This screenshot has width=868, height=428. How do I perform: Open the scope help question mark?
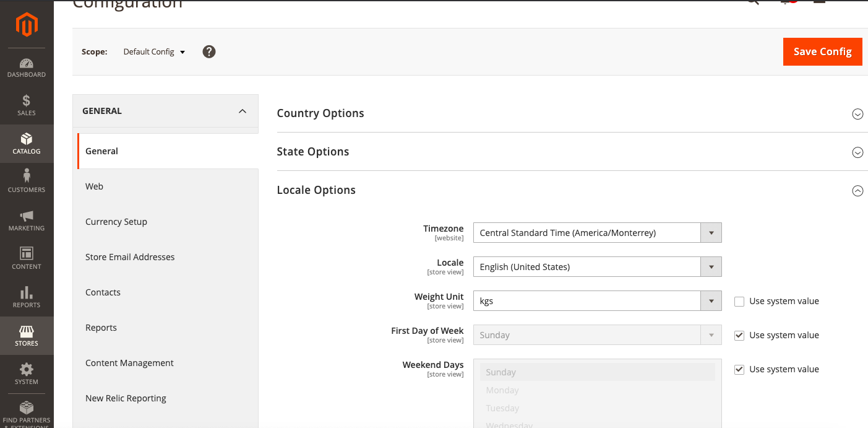(x=208, y=51)
